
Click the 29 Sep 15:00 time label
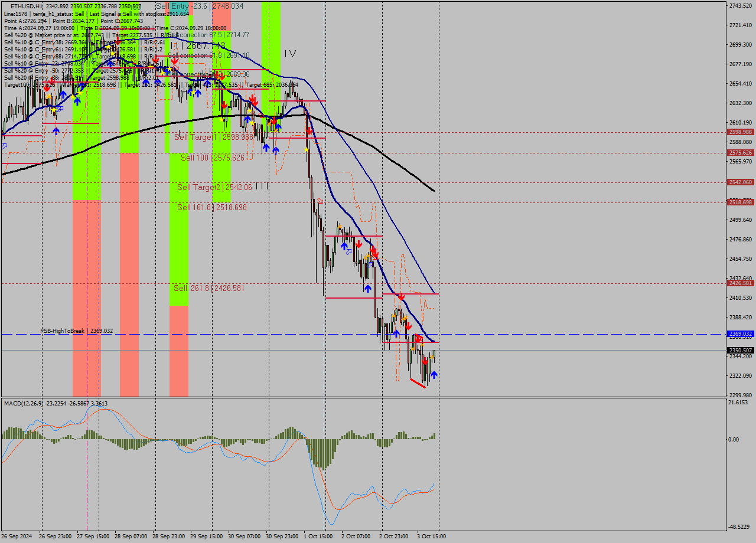(x=205, y=537)
